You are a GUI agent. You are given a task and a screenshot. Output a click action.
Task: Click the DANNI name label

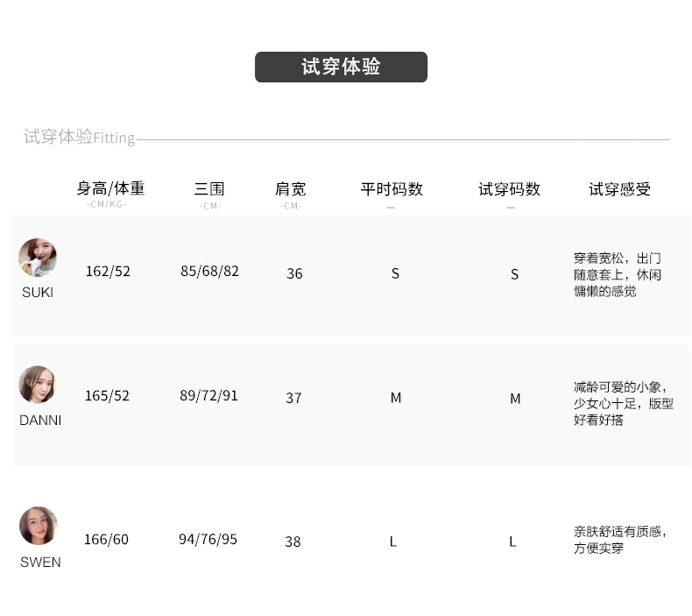[x=40, y=421]
